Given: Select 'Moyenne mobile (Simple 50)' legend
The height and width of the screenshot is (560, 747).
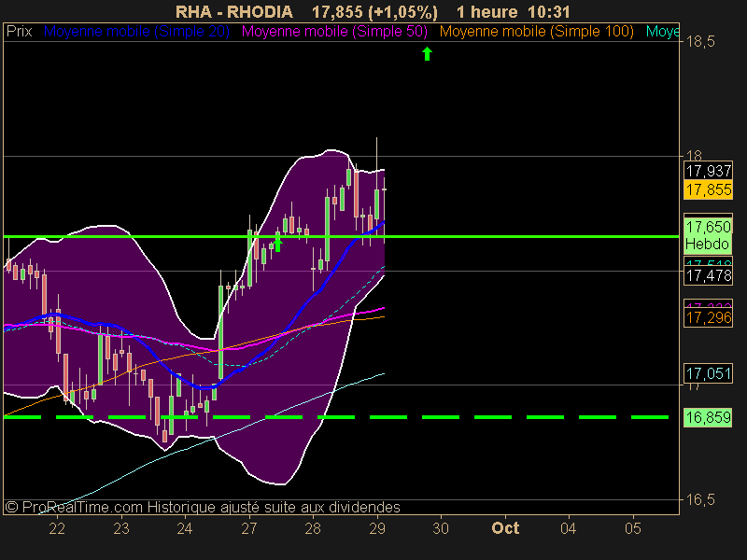Looking at the screenshot, I should (334, 32).
